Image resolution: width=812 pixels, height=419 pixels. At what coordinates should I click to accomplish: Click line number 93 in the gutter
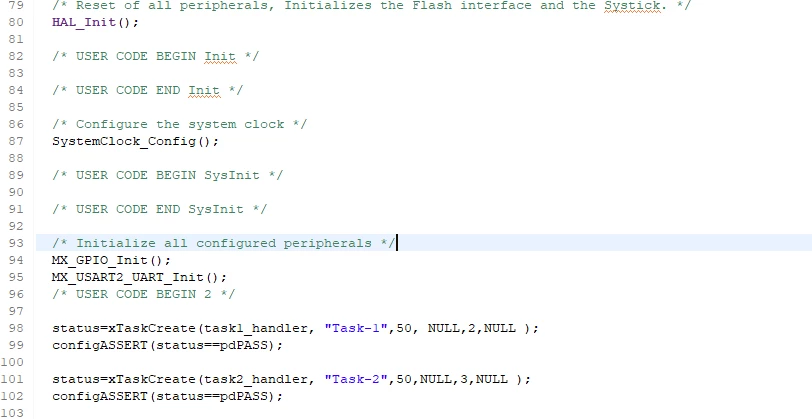point(16,243)
